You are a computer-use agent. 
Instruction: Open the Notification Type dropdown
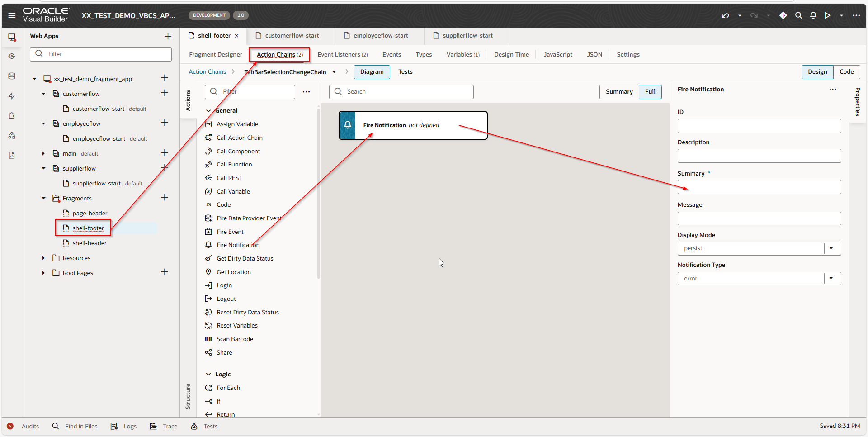(x=831, y=278)
